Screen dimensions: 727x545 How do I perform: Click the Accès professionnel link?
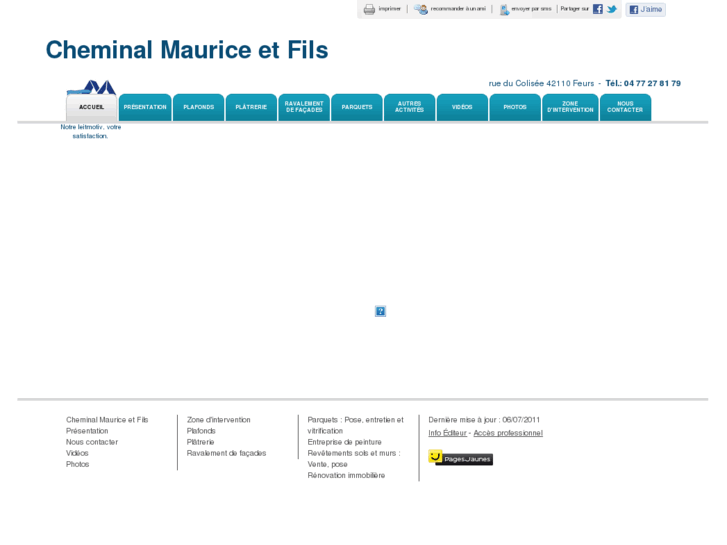pyautogui.click(x=508, y=433)
